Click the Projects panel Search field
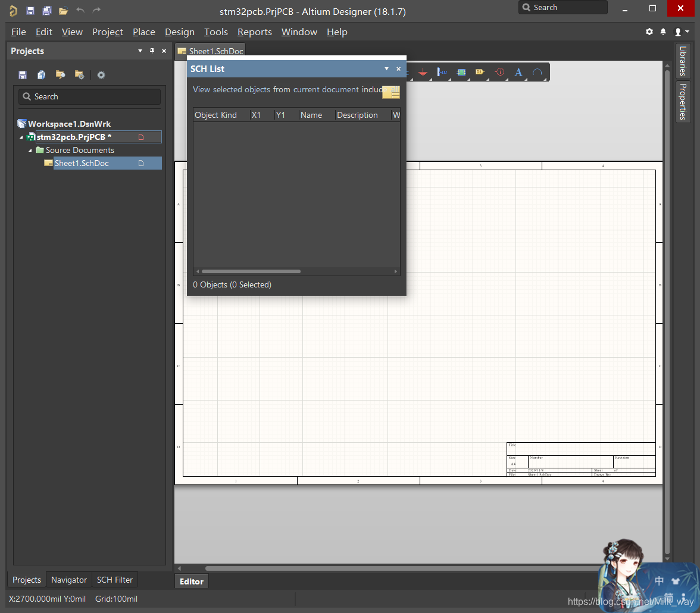 click(89, 96)
